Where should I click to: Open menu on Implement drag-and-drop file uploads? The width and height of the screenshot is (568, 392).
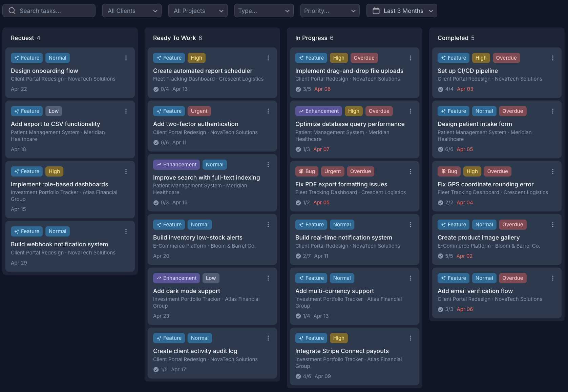[x=411, y=58]
